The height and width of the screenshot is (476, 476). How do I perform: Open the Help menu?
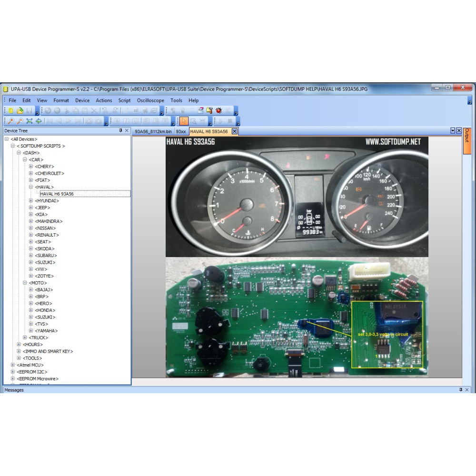193,100
